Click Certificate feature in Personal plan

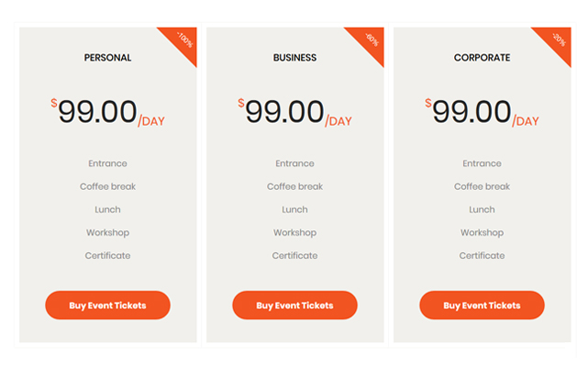click(107, 256)
